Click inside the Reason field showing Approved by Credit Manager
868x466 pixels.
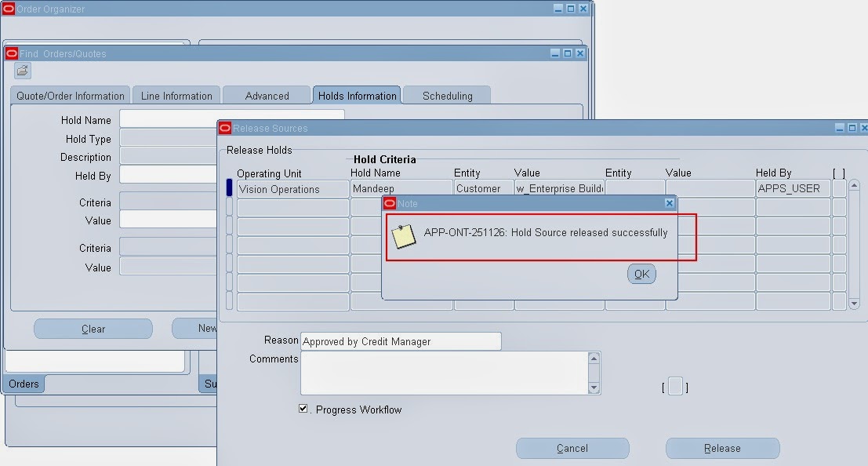[x=400, y=341]
